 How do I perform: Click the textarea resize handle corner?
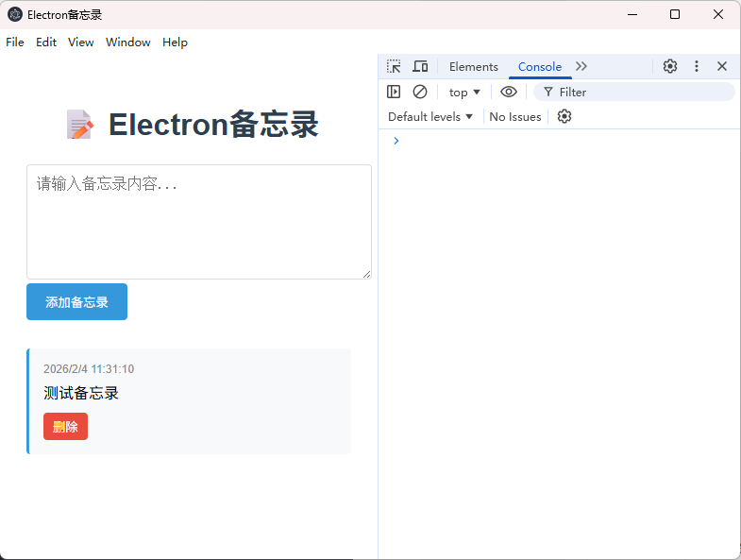(366, 274)
